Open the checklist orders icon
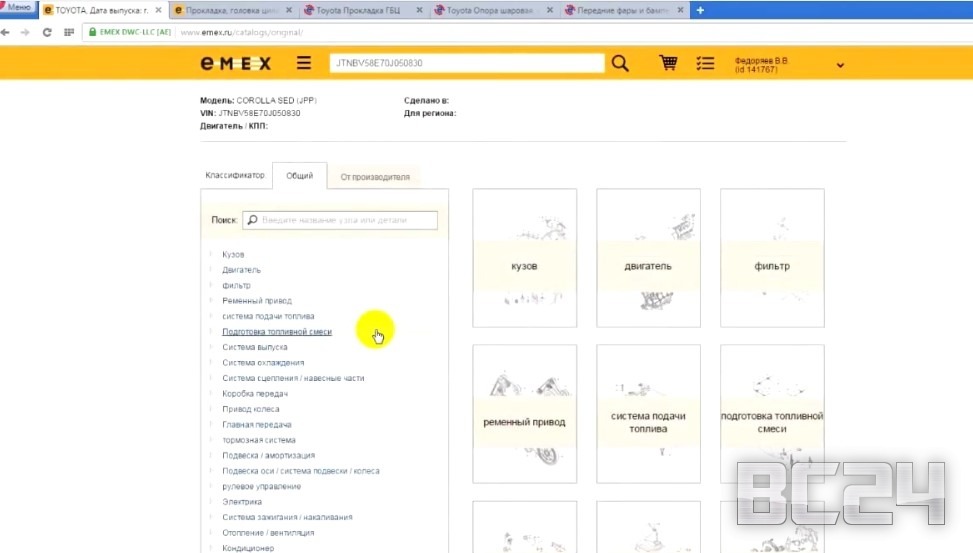Viewport: 973px width, 553px height. click(x=705, y=63)
